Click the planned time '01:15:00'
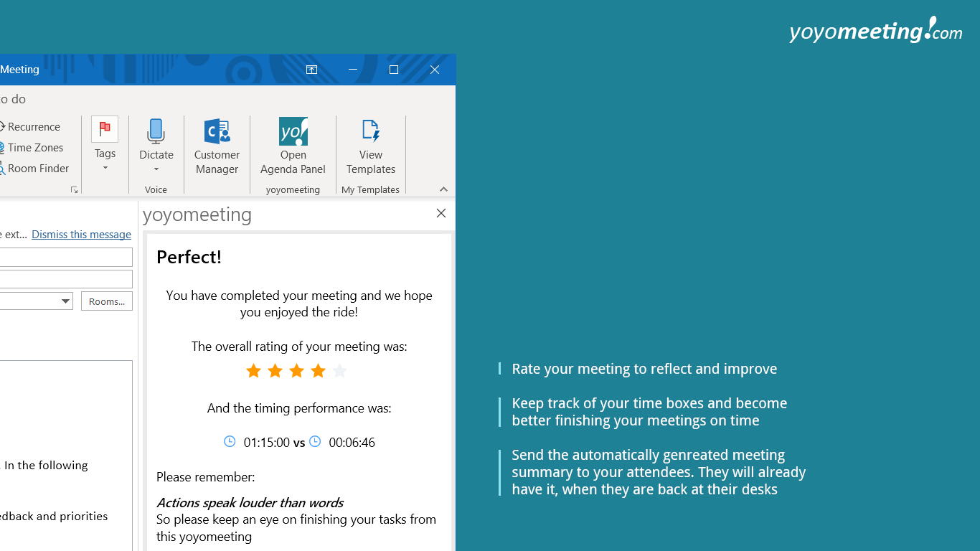This screenshot has height=551, width=980. pos(267,443)
